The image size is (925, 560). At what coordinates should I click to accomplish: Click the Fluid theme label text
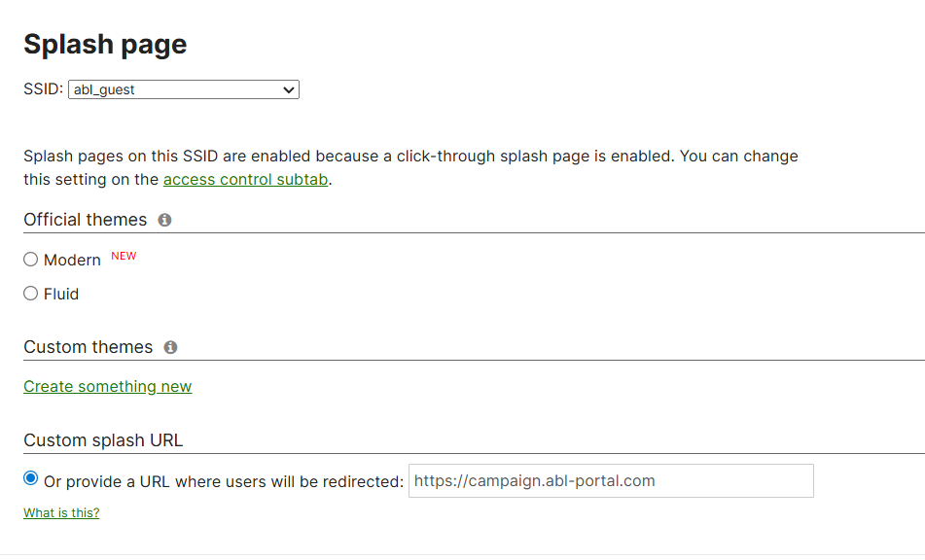tap(59, 294)
